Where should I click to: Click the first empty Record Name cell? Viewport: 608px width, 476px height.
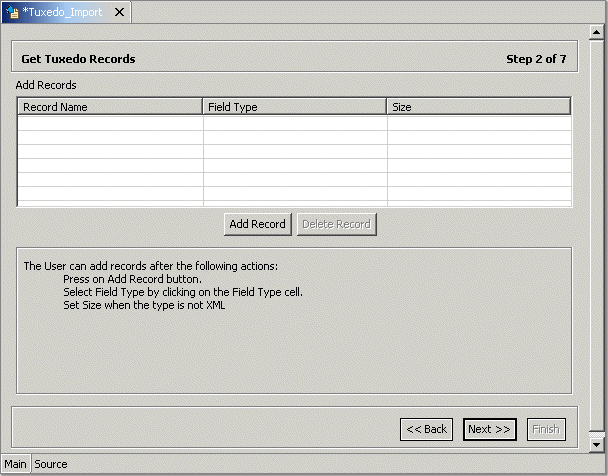tap(111, 123)
